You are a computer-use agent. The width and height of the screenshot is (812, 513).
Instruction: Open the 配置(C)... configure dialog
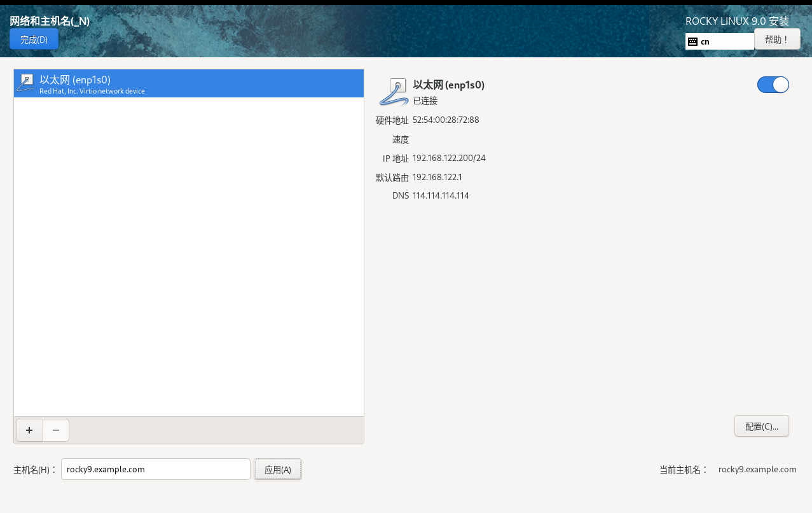762,426
